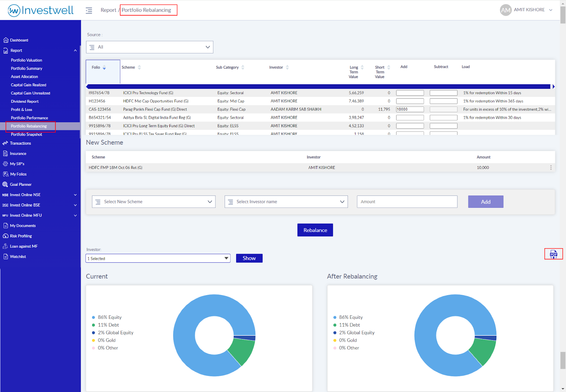
Task: Click the Show button
Action: (249, 258)
